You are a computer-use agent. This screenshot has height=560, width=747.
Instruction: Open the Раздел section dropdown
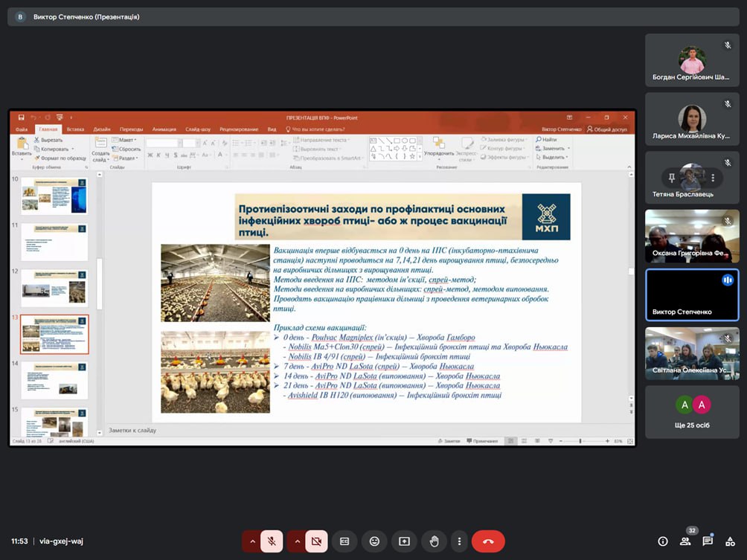click(x=125, y=158)
